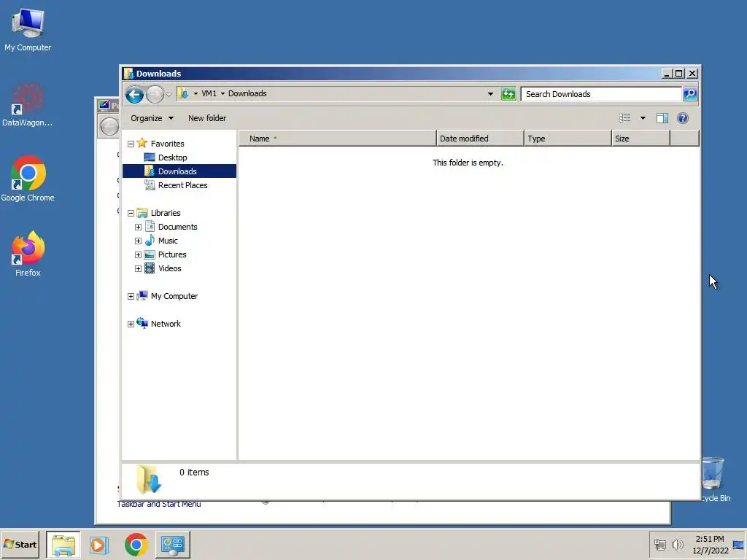Image resolution: width=747 pixels, height=560 pixels.
Task: Change the view with the view icon
Action: (624, 118)
